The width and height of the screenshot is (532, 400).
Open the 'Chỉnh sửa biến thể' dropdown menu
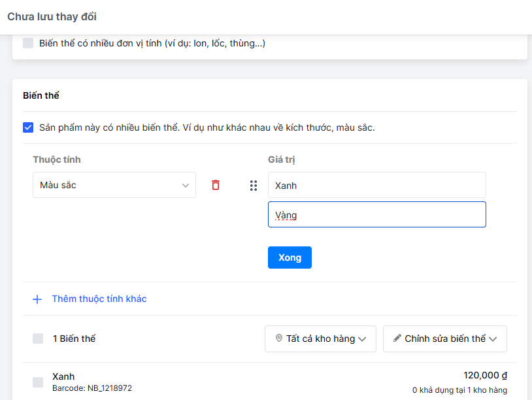coord(445,339)
